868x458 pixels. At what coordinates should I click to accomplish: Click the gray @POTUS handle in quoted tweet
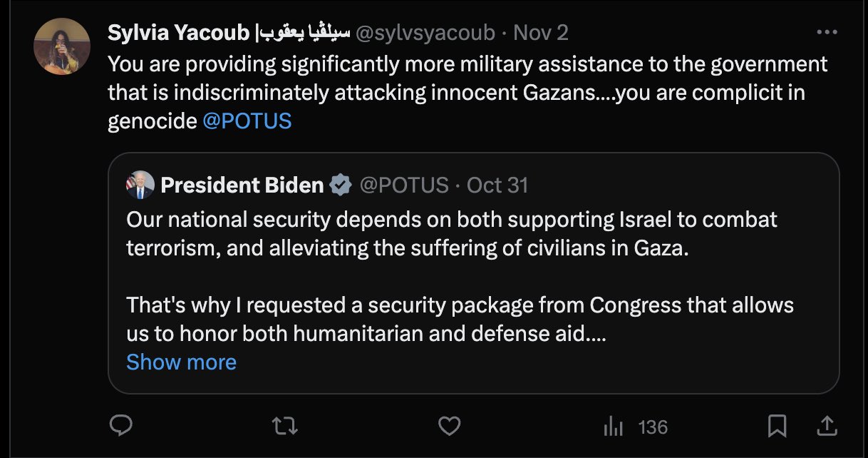coord(404,185)
